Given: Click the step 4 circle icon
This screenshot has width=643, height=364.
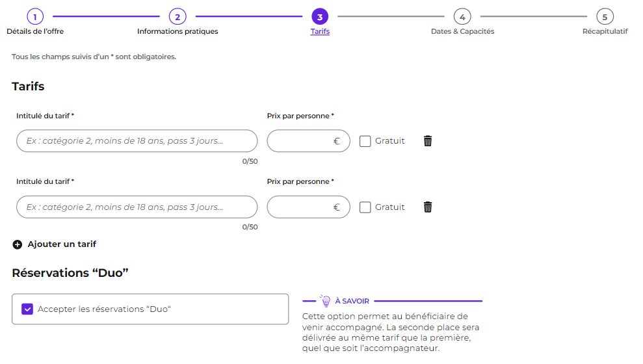Looking at the screenshot, I should pos(462,17).
